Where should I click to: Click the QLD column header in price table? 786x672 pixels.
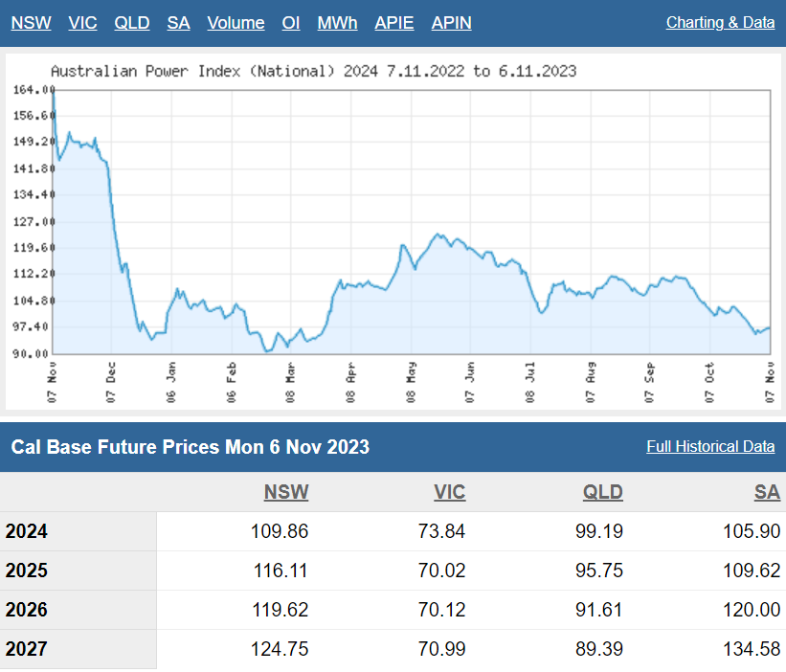602,492
